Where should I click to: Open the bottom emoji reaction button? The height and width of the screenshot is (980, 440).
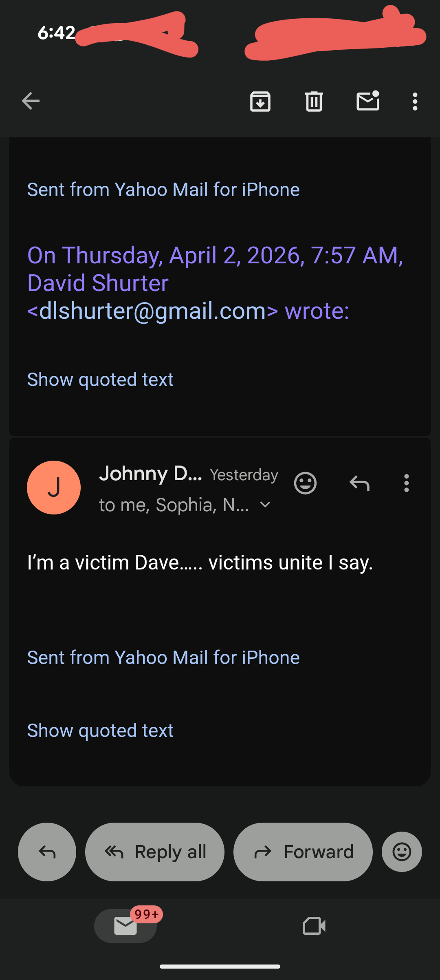[x=402, y=852]
